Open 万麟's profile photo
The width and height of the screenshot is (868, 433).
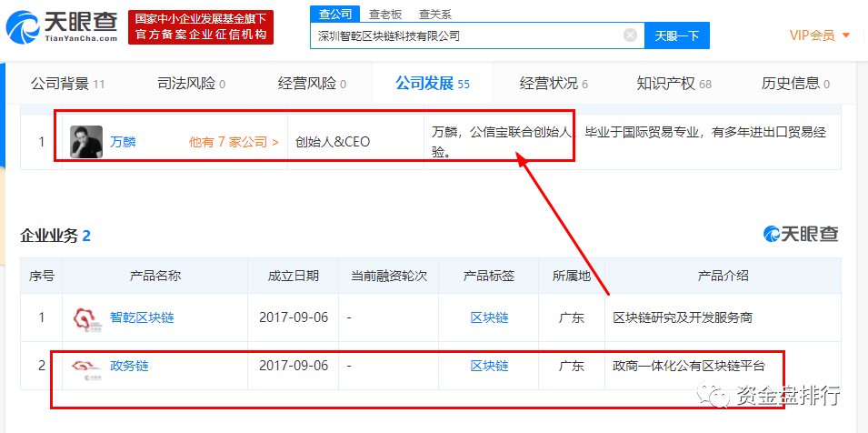pyautogui.click(x=85, y=142)
